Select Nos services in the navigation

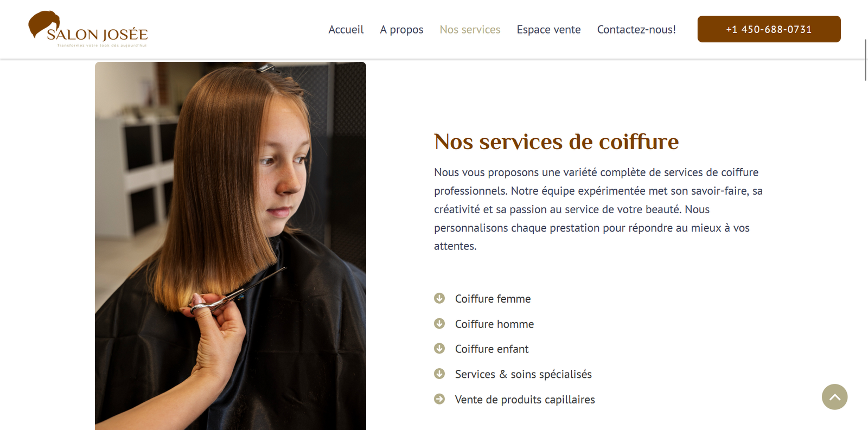tap(470, 29)
